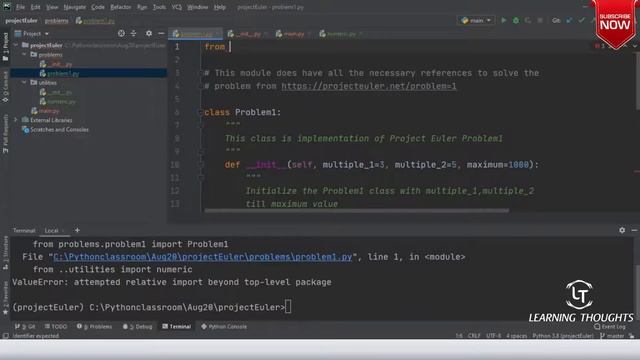
Task: Click the Python 3.8 interpreter in the status bar
Action: point(562,336)
